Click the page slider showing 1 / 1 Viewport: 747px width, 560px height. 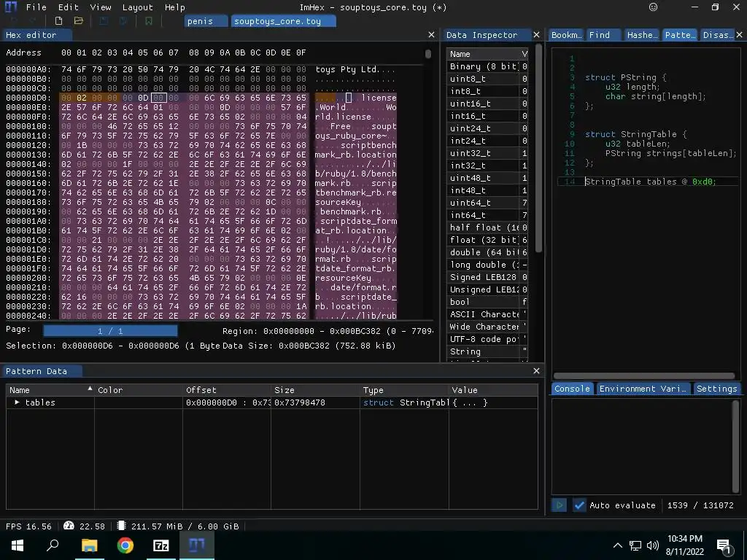click(x=110, y=330)
